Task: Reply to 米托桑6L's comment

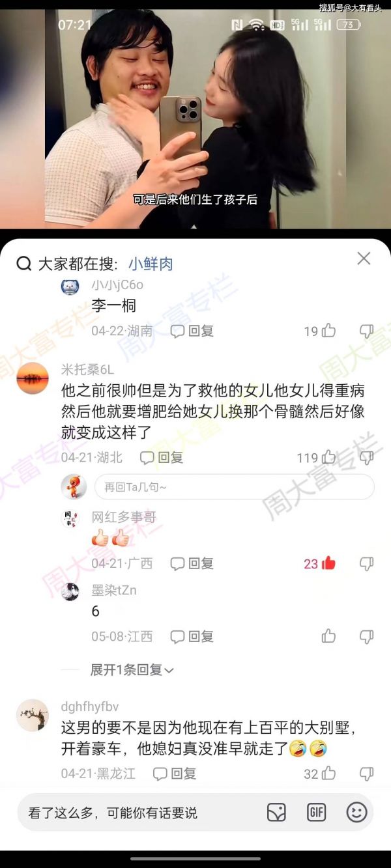Action: [162, 458]
